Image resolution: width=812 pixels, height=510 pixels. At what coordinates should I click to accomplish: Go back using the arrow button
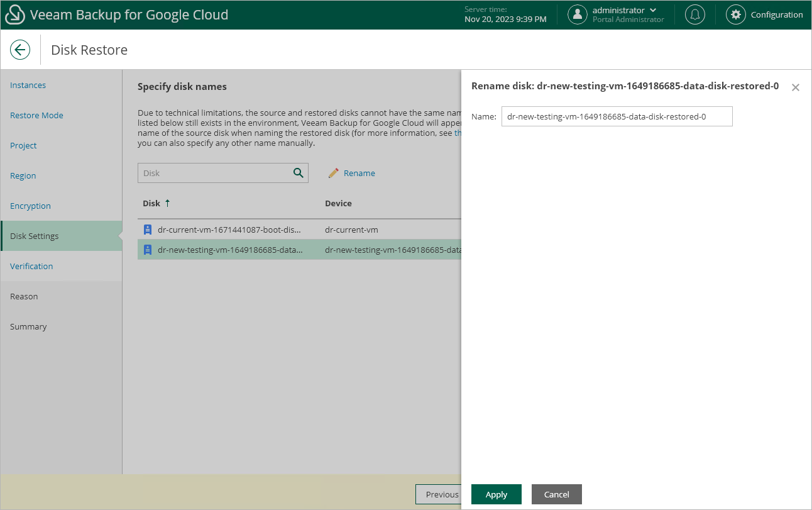(x=20, y=50)
